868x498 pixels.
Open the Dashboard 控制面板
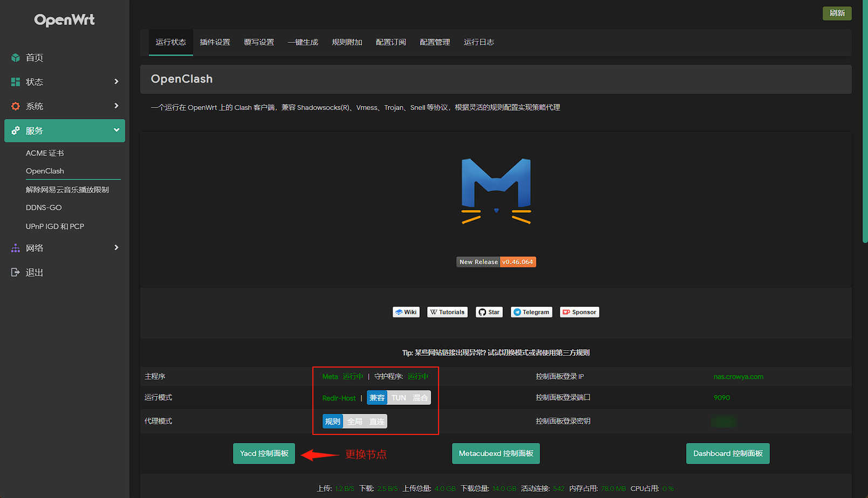[728, 453]
